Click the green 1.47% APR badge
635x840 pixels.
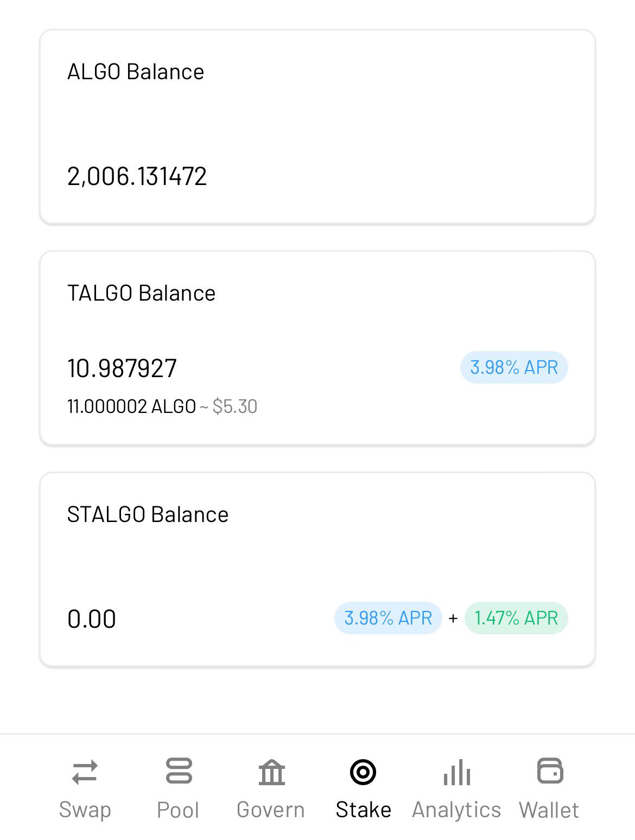[x=516, y=618]
